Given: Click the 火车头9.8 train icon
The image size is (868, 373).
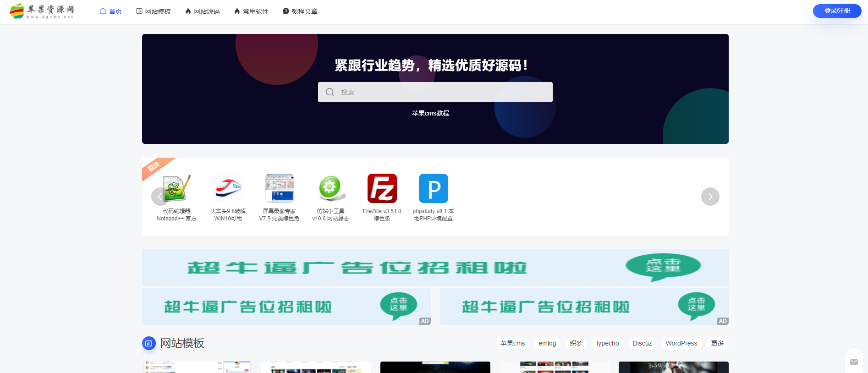Looking at the screenshot, I should point(228,188).
